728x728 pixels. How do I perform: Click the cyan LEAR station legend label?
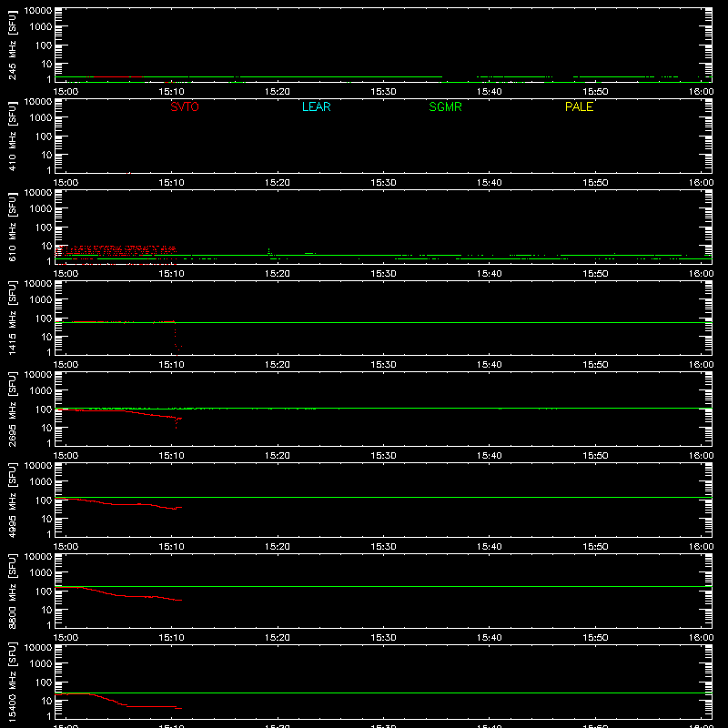[316, 106]
